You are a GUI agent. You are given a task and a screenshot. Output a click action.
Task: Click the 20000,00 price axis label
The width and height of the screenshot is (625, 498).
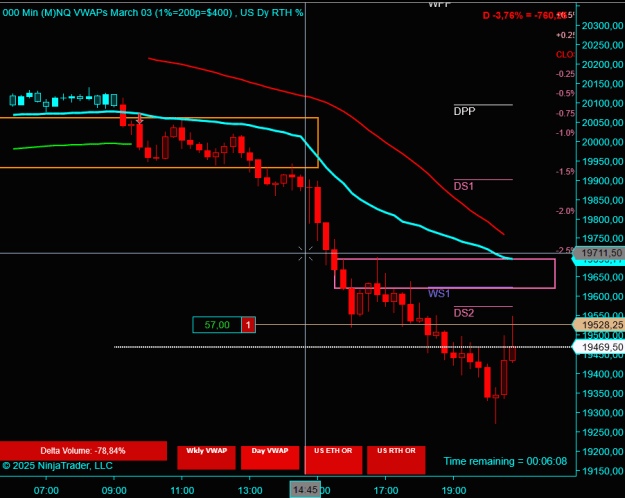point(602,142)
